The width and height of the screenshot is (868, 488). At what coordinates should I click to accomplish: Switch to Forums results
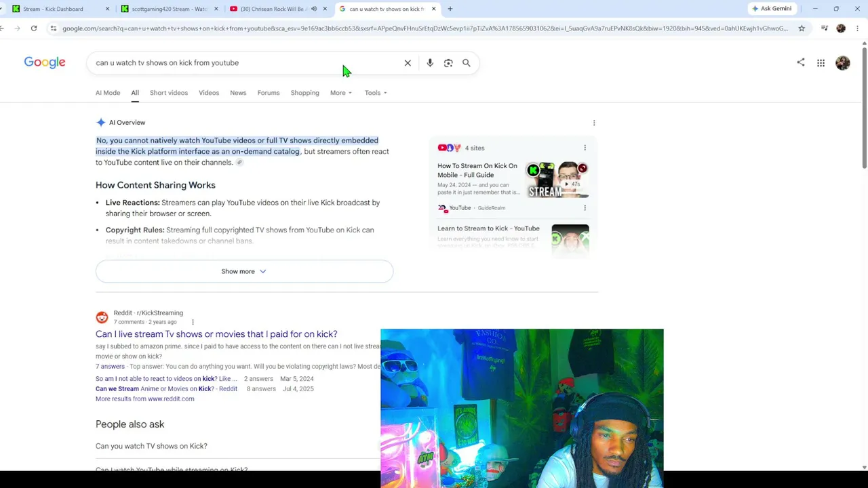point(269,93)
